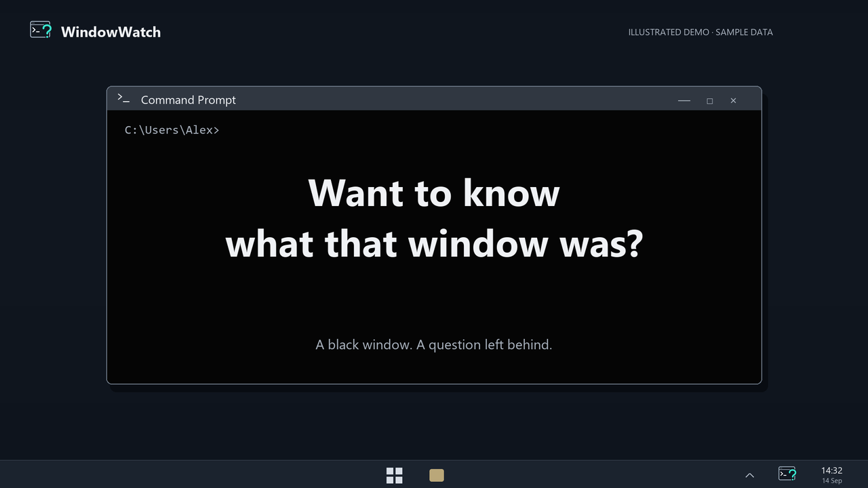This screenshot has height=488, width=868.
Task: Click the WindowWatch brand name text
Action: [111, 32]
